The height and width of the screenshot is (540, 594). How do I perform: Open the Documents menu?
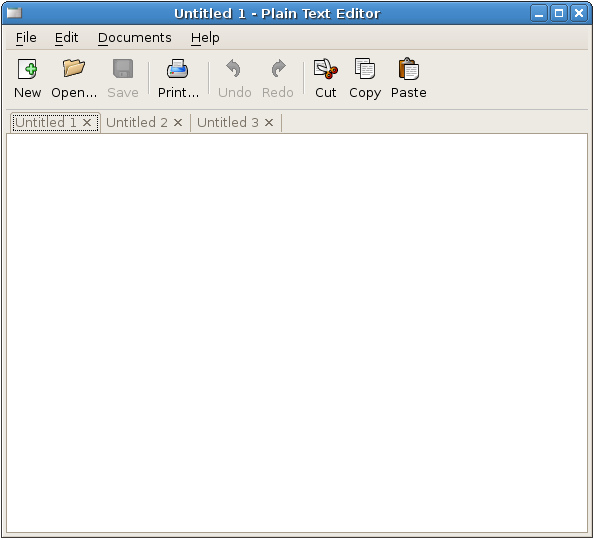134,38
